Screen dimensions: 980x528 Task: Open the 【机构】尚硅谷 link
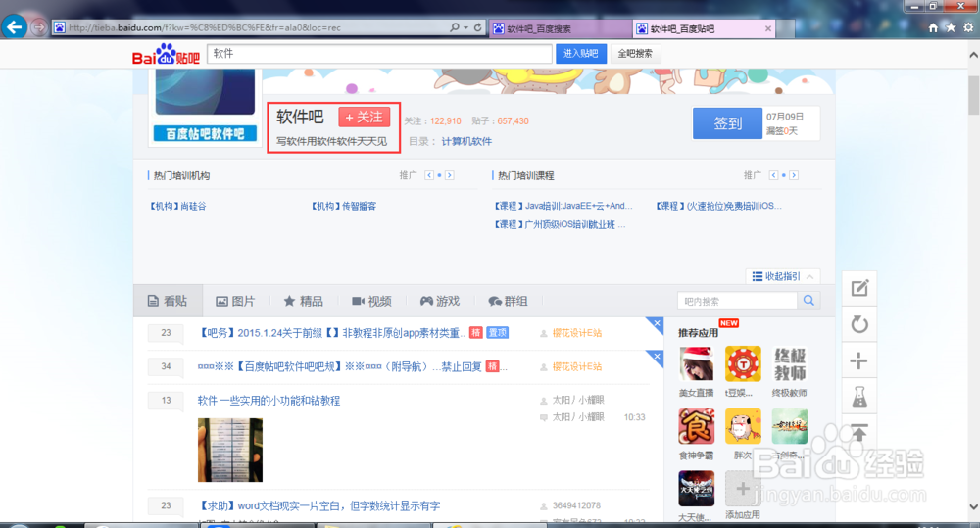pos(177,206)
